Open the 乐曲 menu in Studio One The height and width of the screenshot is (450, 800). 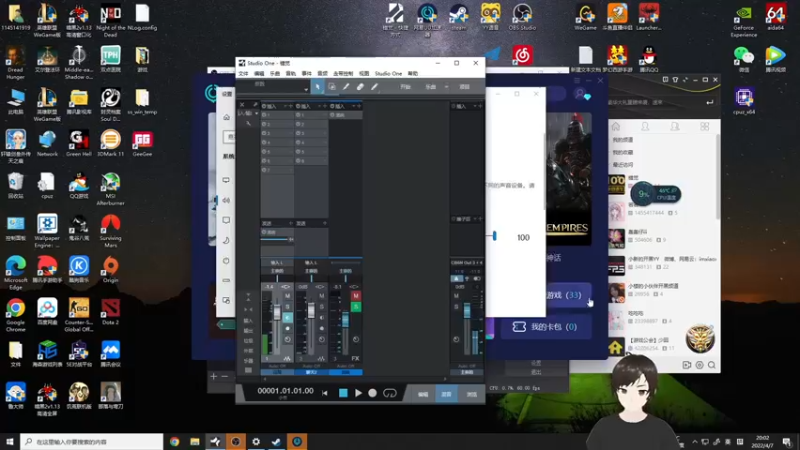(275, 73)
